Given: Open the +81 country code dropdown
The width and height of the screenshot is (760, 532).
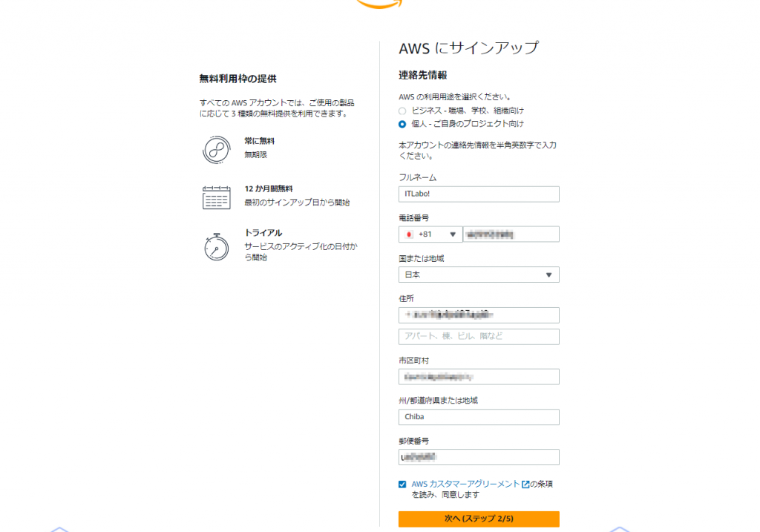Looking at the screenshot, I should coord(430,234).
